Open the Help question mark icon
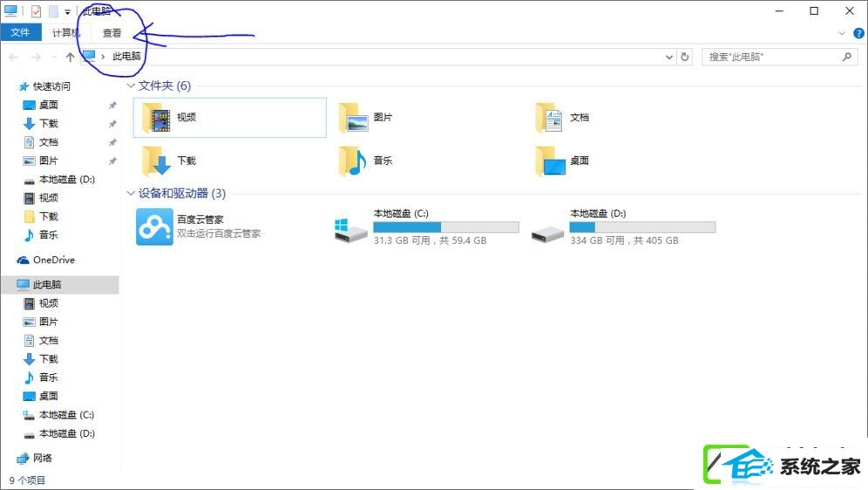 coord(858,33)
